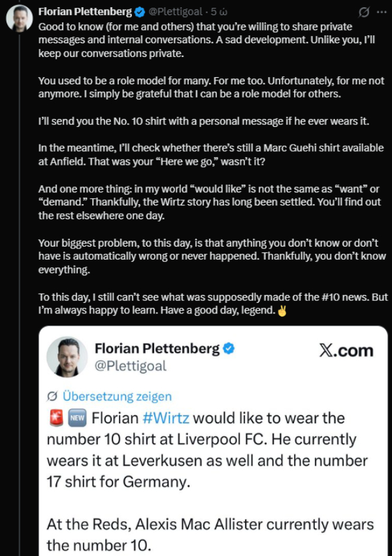Click the Florian Plettenberg name in the header
Screen dimensions: 392x556
[x=85, y=12]
